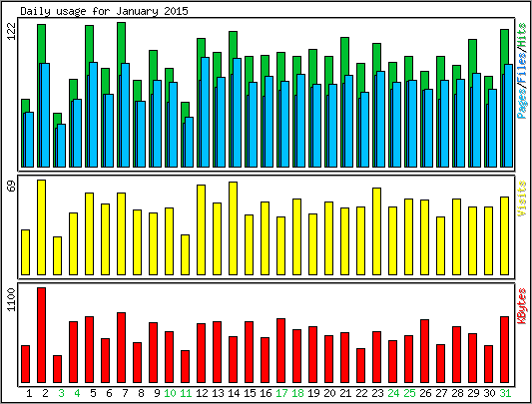Select day label '26' on the x-axis

pos(425,393)
